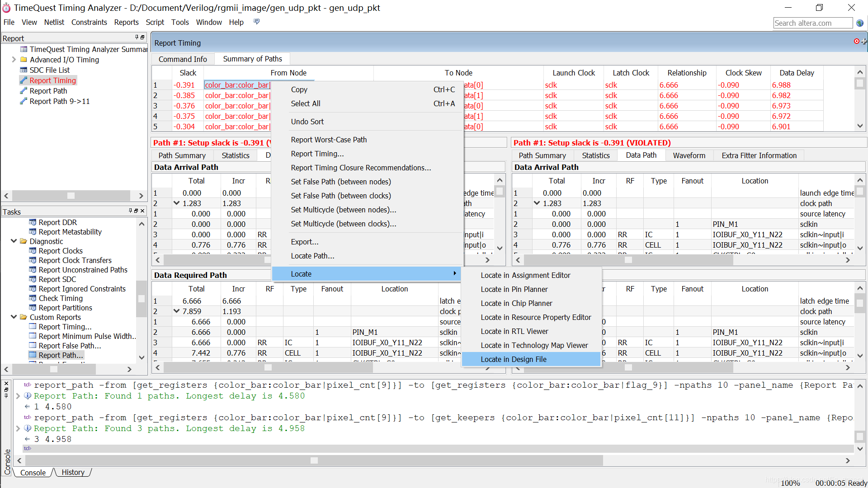Sort paths by Data Delay column header

797,73
